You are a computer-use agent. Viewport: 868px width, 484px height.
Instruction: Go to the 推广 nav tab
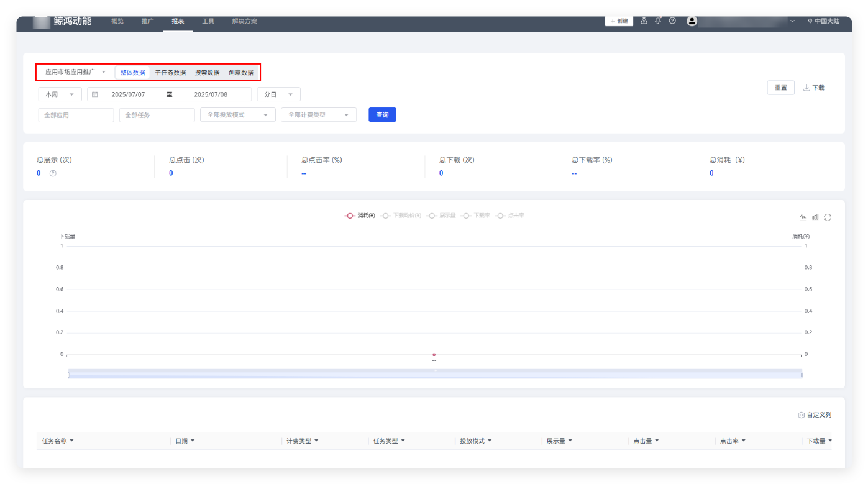(x=147, y=21)
